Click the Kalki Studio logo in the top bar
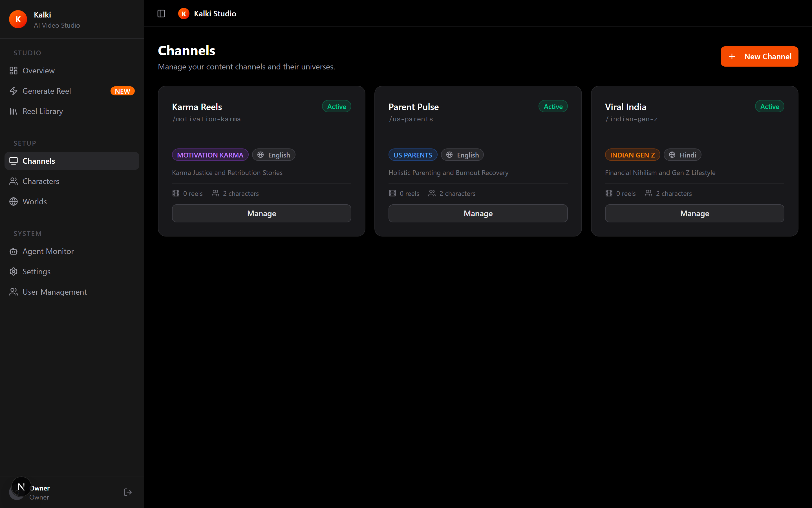Screen dimensions: 812x508 coord(184,14)
